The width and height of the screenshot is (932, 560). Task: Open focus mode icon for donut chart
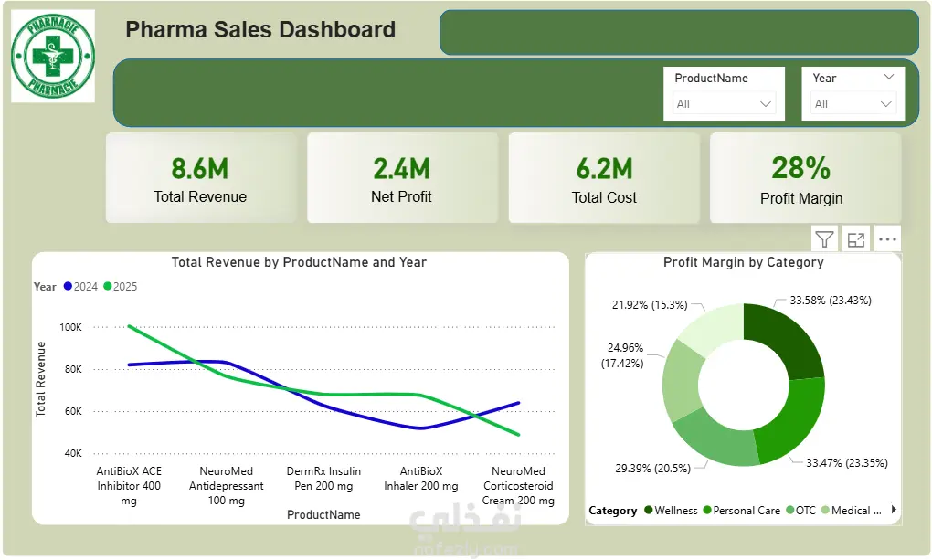856,239
